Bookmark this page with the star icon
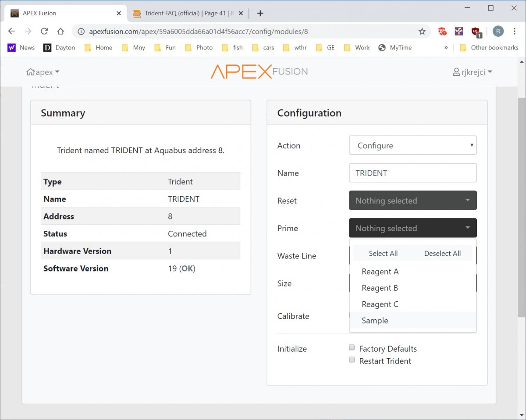This screenshot has width=526, height=420. point(422,31)
